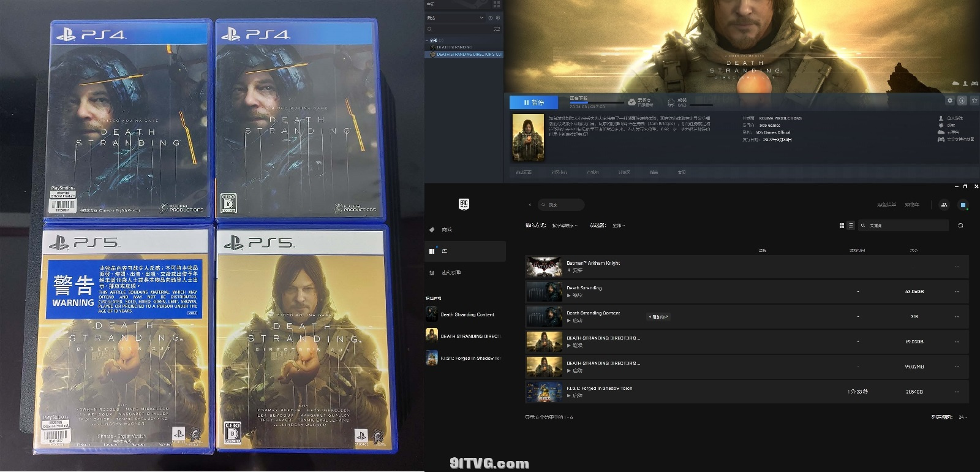The width and height of the screenshot is (980, 472).
Task: Open Steam game settings gear icon
Action: pyautogui.click(x=950, y=101)
